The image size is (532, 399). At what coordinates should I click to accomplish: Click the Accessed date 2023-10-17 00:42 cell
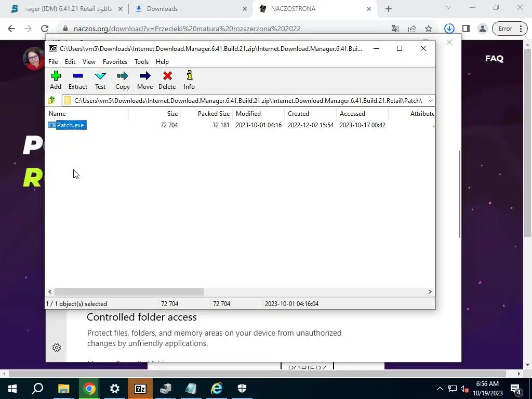click(362, 125)
